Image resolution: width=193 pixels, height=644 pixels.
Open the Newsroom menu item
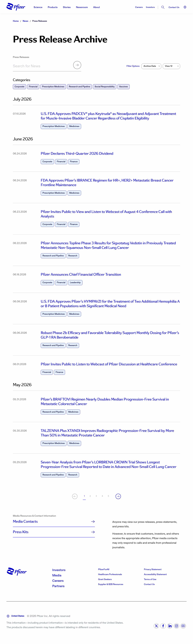coord(82,7)
